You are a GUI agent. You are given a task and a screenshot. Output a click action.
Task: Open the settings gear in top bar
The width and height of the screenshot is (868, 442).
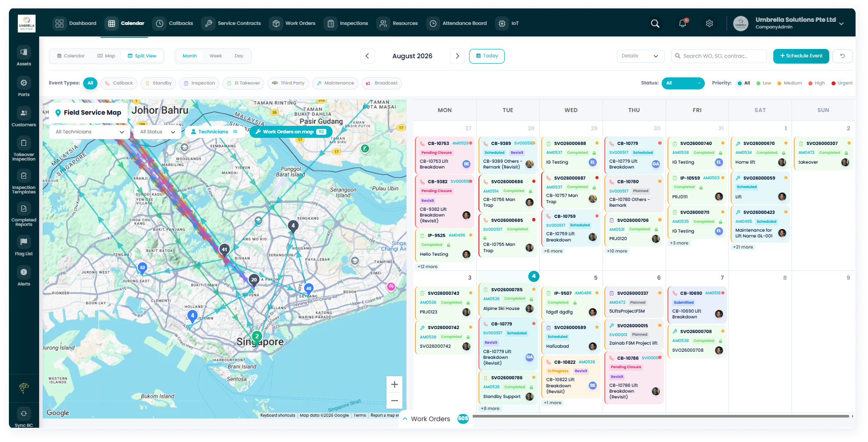pyautogui.click(x=710, y=24)
